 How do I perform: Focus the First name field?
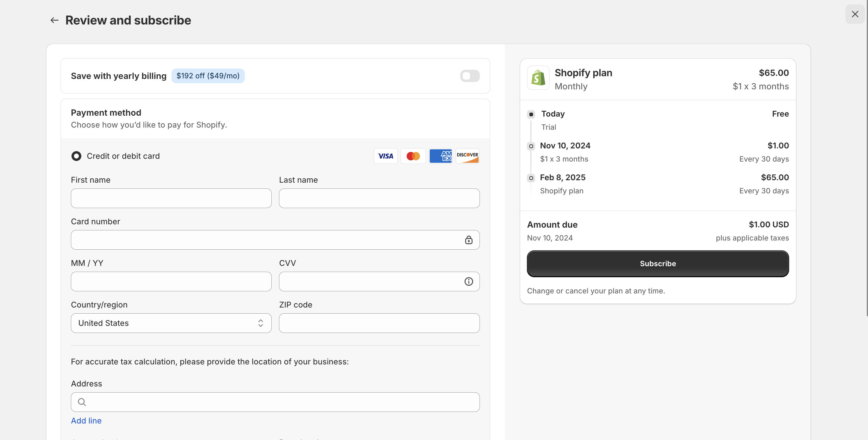171,198
